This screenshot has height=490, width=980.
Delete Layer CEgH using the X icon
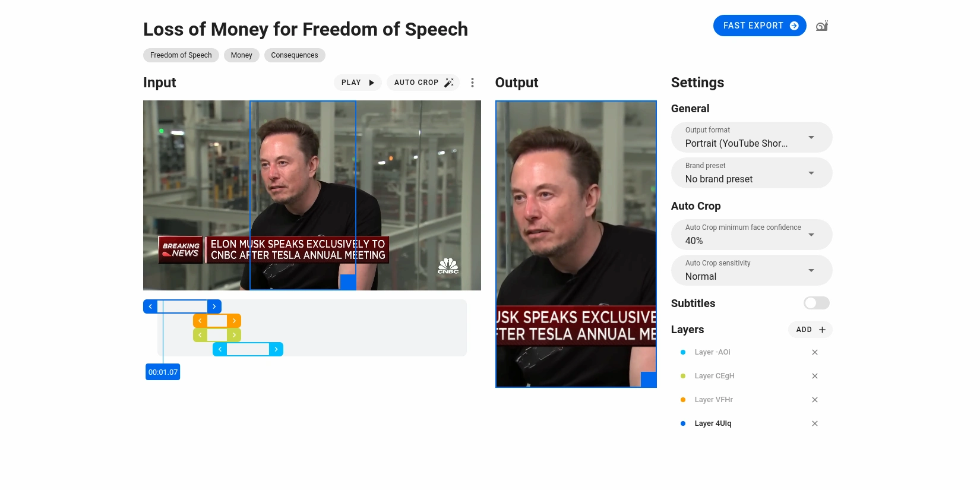click(815, 376)
